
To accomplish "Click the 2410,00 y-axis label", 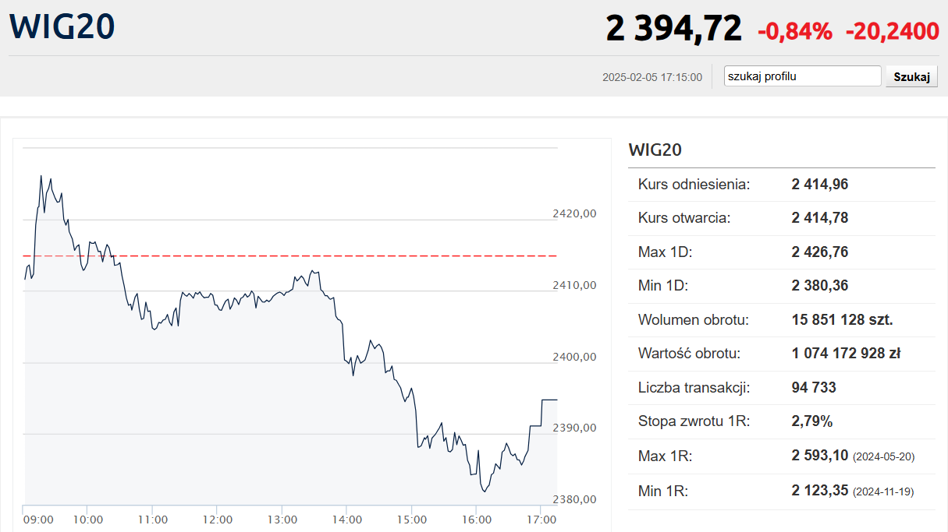I will (574, 285).
